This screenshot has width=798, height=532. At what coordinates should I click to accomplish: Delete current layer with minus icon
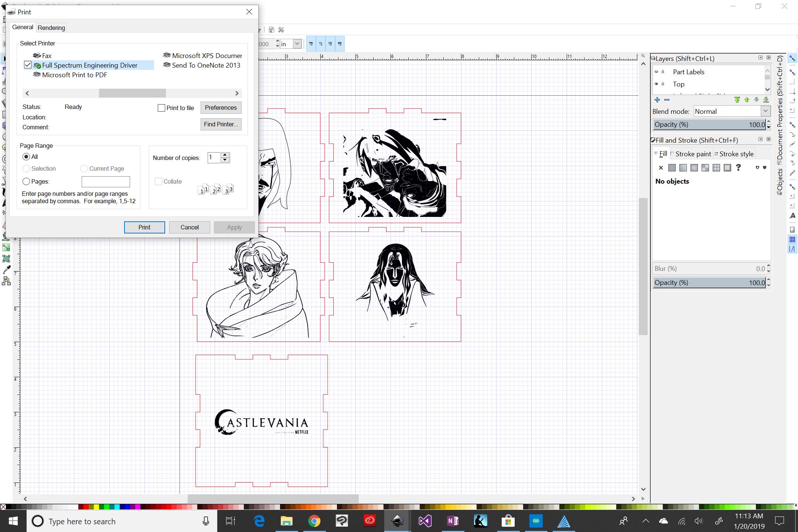point(667,100)
